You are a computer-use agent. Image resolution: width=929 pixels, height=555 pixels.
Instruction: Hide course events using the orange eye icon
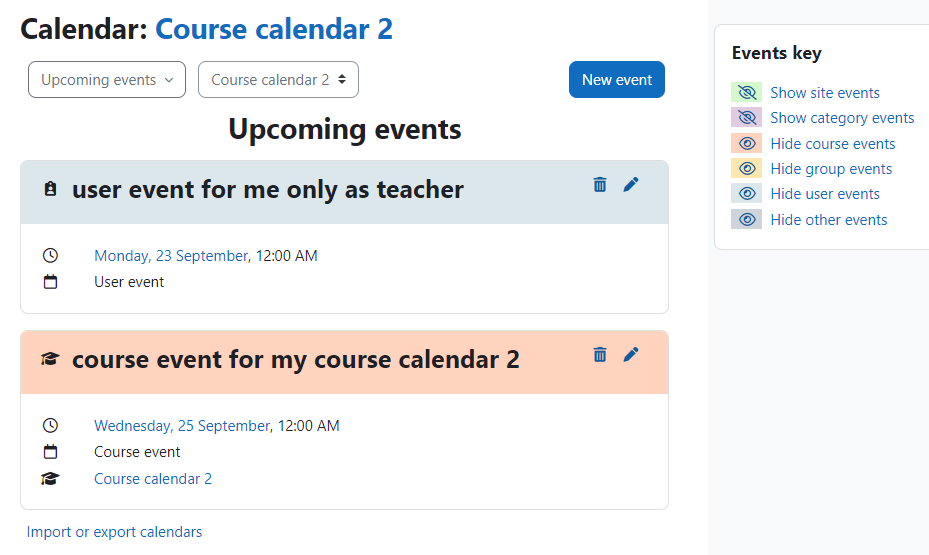(x=747, y=143)
